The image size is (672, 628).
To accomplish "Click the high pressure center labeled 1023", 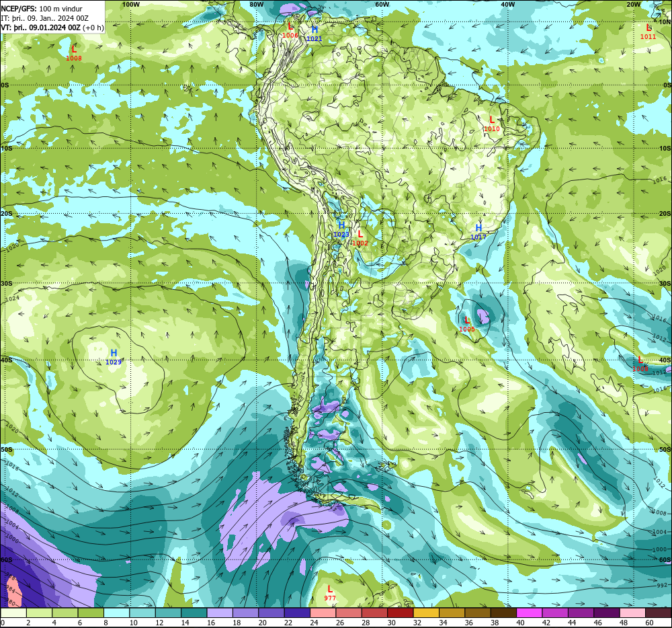I will [x=341, y=229].
